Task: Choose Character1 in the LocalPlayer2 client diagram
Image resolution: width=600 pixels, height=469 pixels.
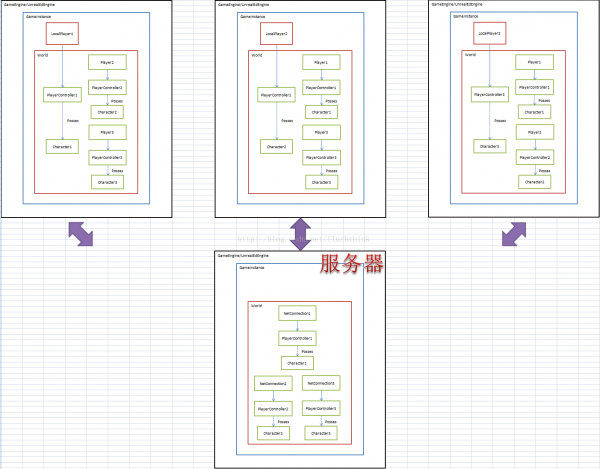Action: click(321, 112)
